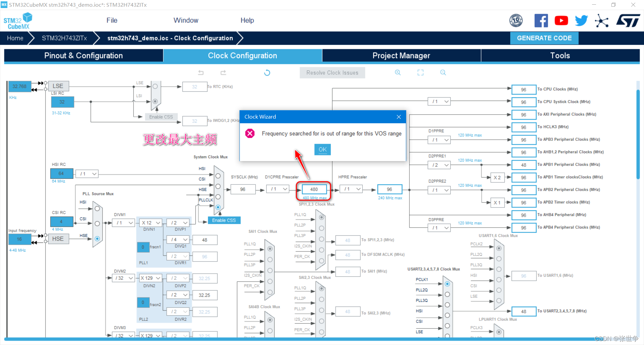
Task: Click the LSE 32.768 frequency field
Action: 19,86
